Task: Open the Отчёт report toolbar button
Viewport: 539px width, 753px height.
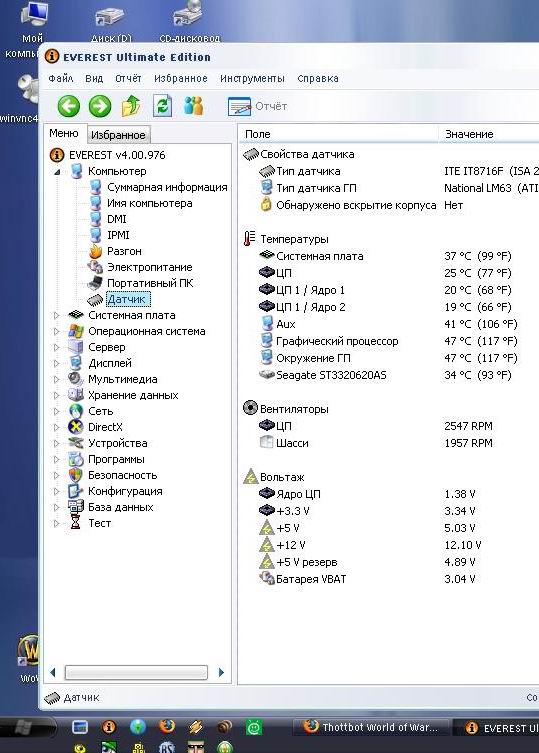Action: (257, 106)
